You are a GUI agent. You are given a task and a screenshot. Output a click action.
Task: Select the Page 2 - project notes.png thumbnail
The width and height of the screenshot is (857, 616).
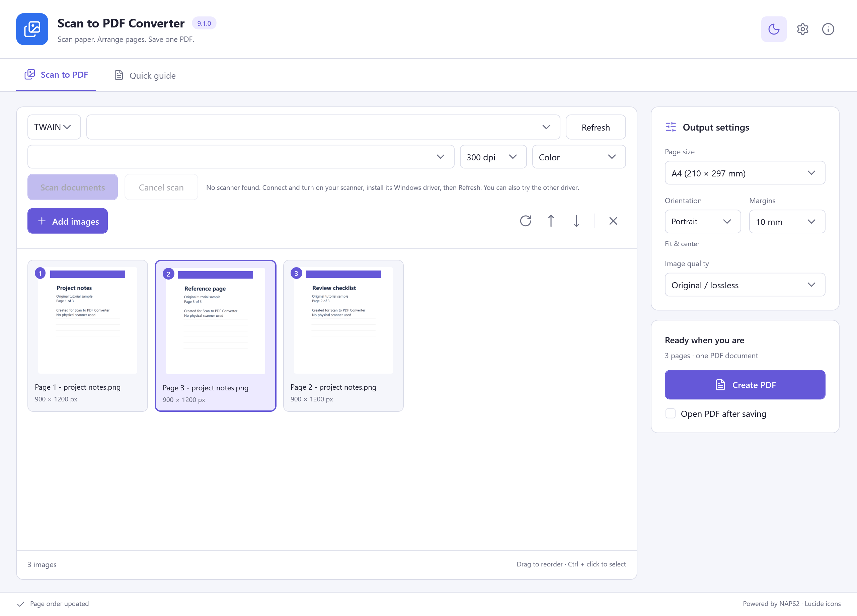pyautogui.click(x=343, y=335)
